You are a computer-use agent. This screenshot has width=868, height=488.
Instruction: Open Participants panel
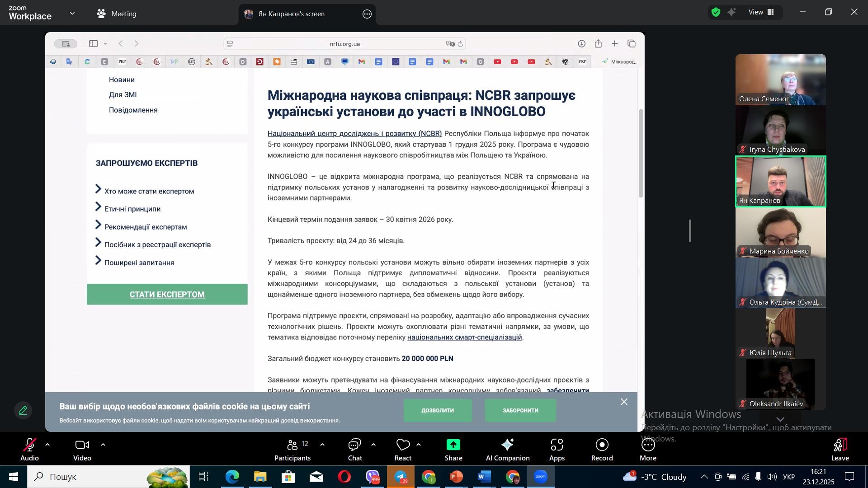[x=292, y=450]
